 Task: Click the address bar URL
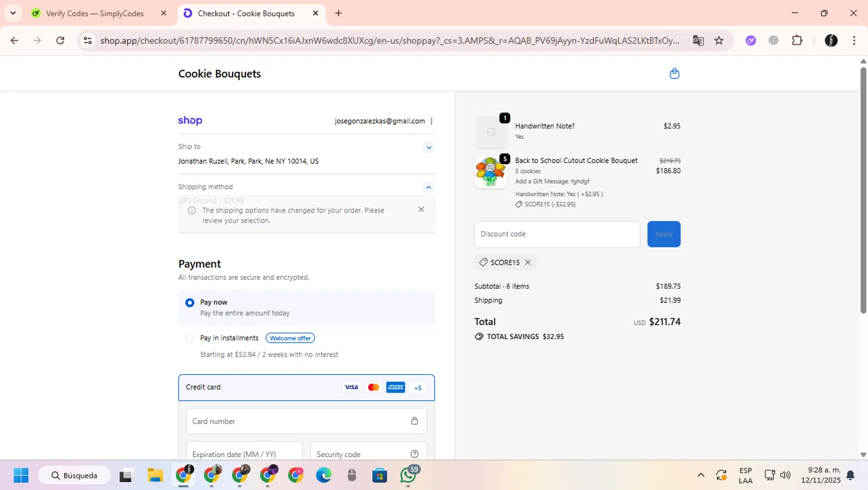(389, 40)
